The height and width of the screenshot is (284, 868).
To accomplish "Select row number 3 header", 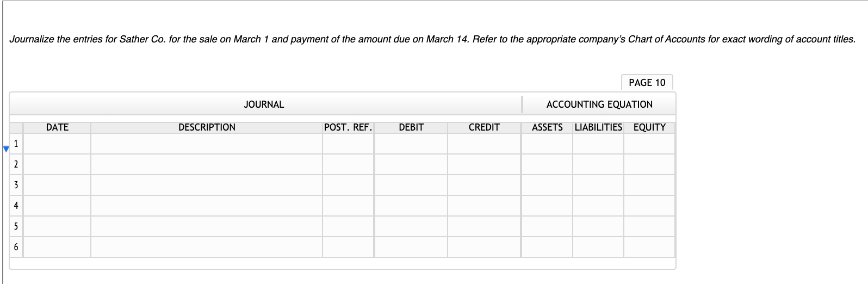I will click(16, 185).
